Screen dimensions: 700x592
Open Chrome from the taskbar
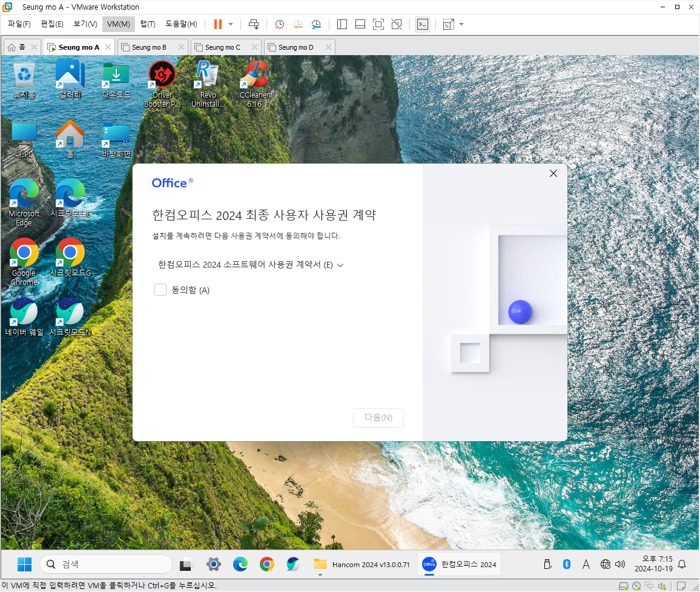pyautogui.click(x=267, y=564)
